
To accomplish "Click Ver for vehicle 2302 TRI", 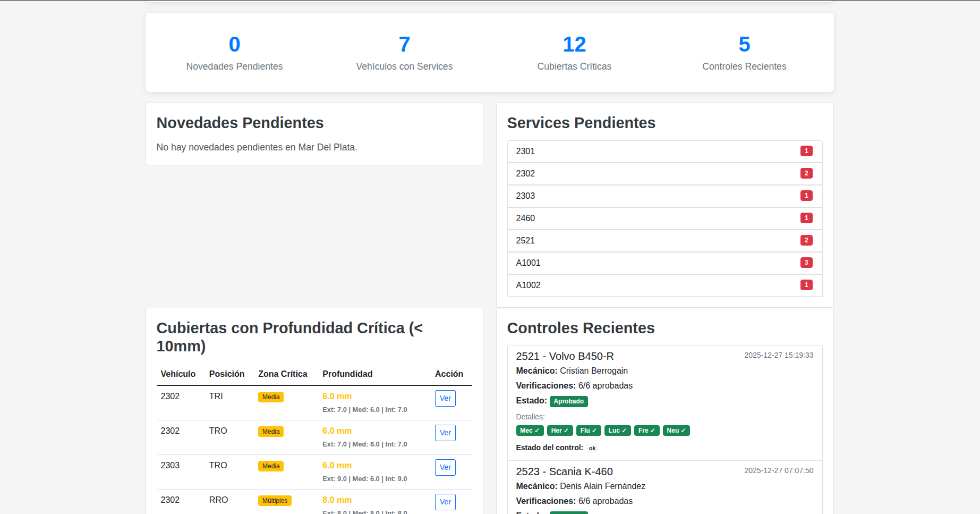I will tap(445, 398).
